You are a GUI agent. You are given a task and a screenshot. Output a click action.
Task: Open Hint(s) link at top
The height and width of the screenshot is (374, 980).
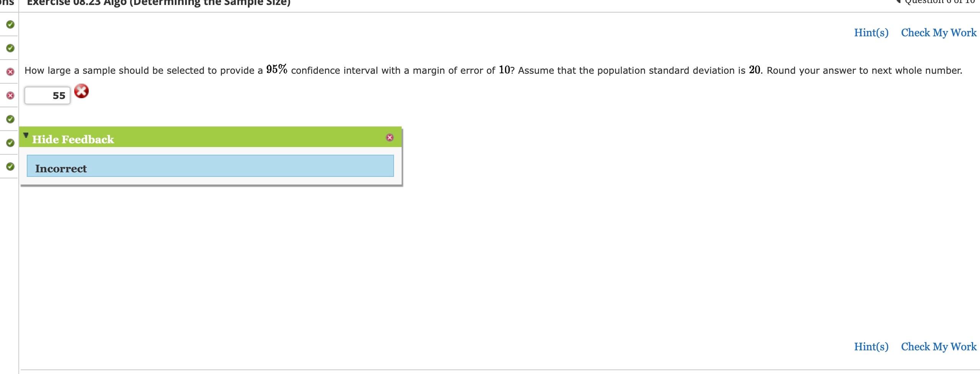pos(871,33)
